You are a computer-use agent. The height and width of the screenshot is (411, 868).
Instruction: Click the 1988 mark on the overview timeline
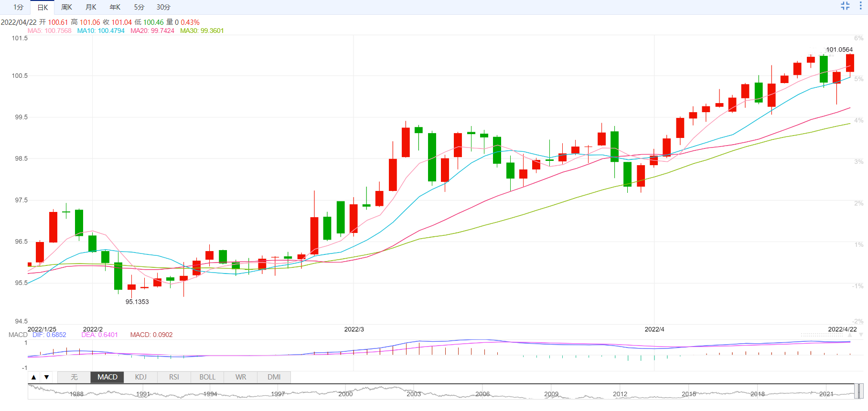pos(76,394)
